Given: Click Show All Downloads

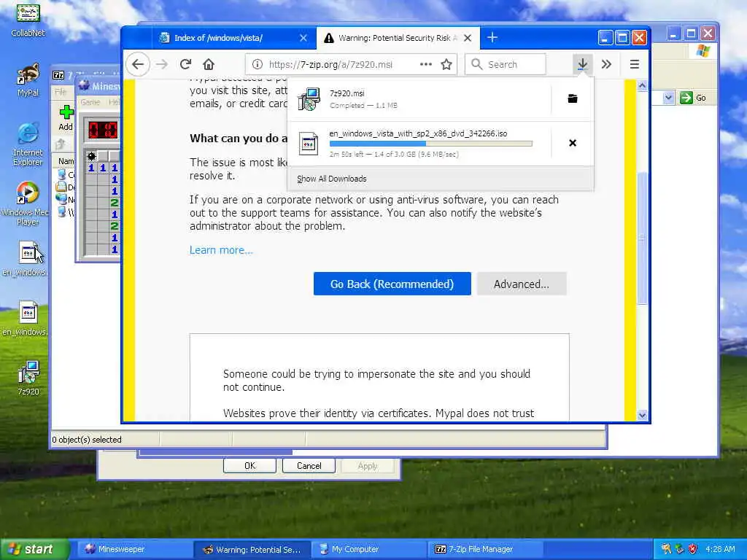Looking at the screenshot, I should coord(332,179).
